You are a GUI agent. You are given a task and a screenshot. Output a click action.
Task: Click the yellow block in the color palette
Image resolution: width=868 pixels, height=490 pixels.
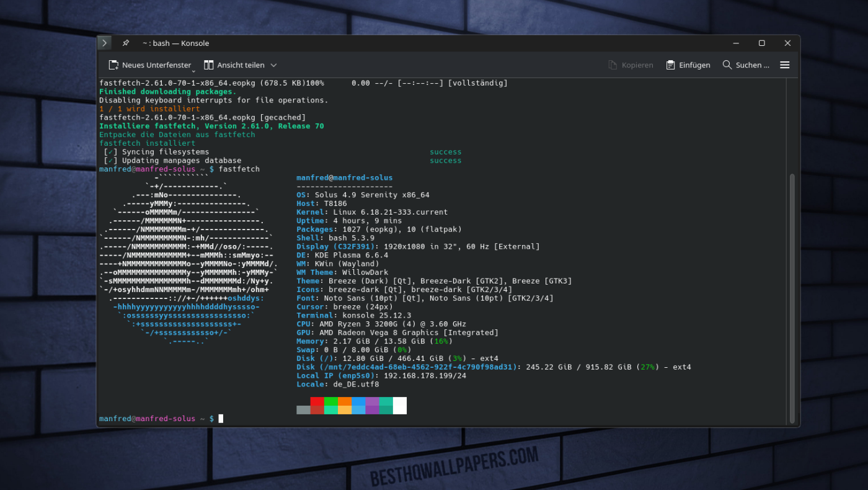click(345, 410)
